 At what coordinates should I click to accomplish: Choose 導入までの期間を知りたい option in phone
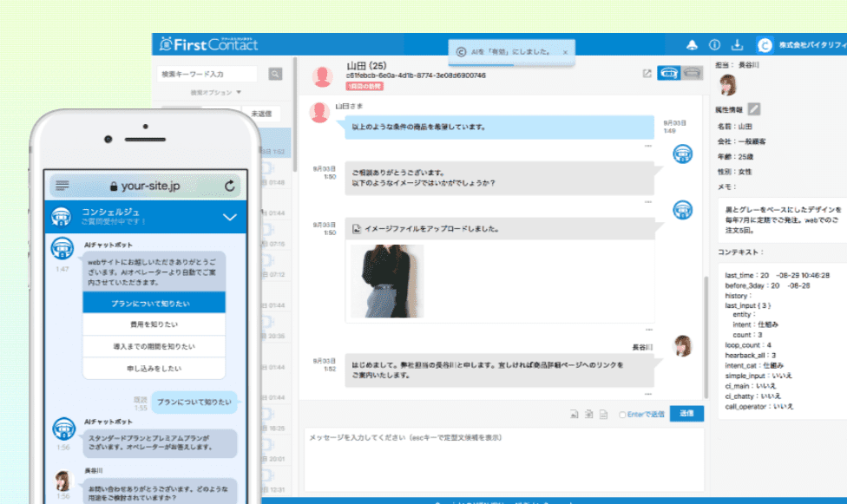coord(154,346)
